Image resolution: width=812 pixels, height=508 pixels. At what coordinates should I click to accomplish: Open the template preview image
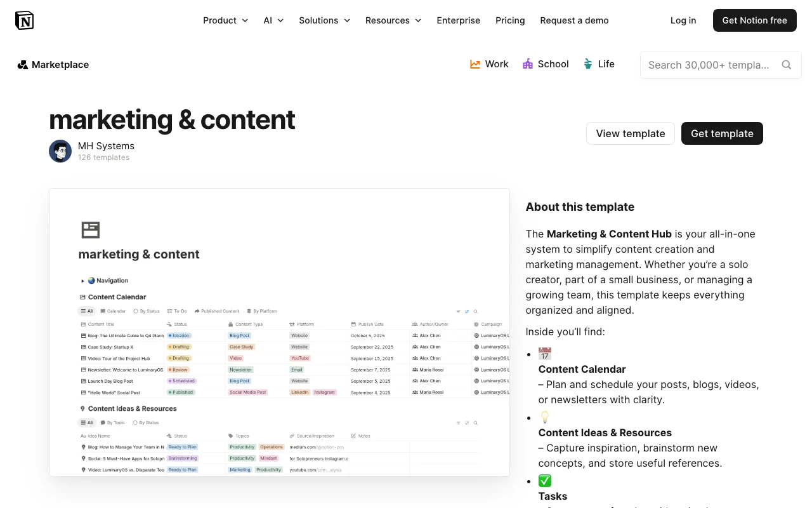[279, 332]
